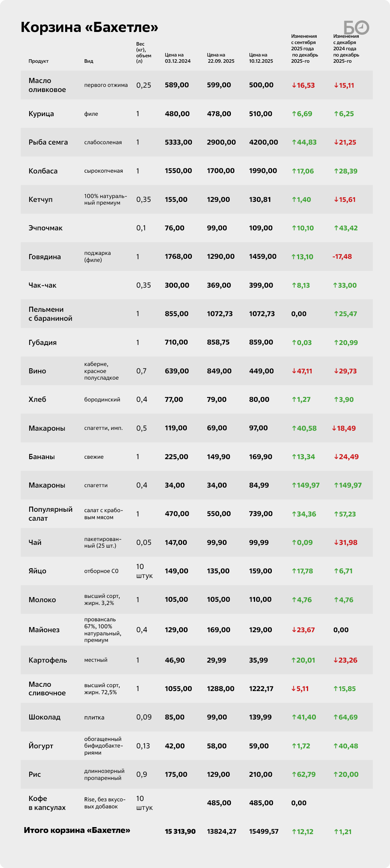Click green up arrow beside total 12,12
This screenshot has height=868, width=390.
(x=294, y=832)
